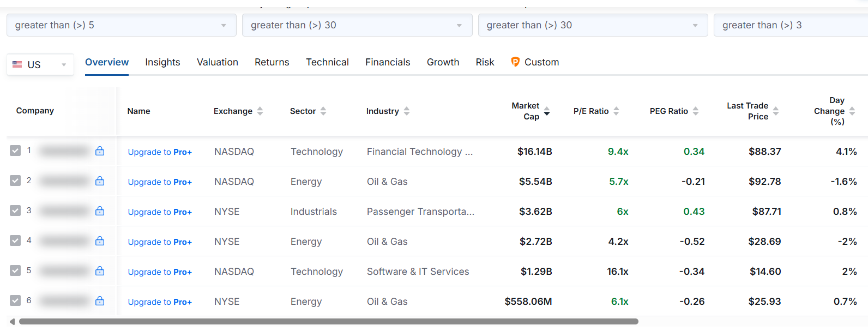Image resolution: width=868 pixels, height=331 pixels.
Task: Click the -0.52 PEG ratio value
Action: coord(692,242)
